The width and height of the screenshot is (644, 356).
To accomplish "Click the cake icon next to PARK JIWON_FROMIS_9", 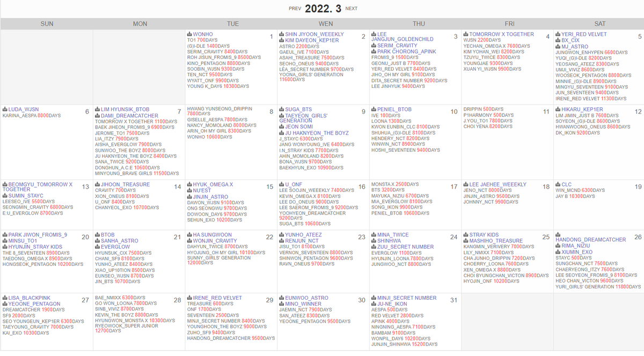I will [x=5, y=235].
